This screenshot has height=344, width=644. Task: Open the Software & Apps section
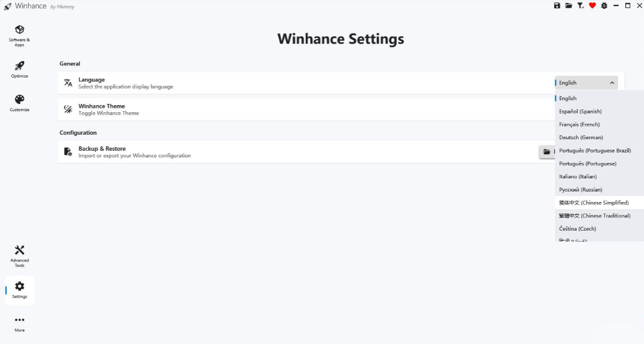pyautogui.click(x=19, y=35)
